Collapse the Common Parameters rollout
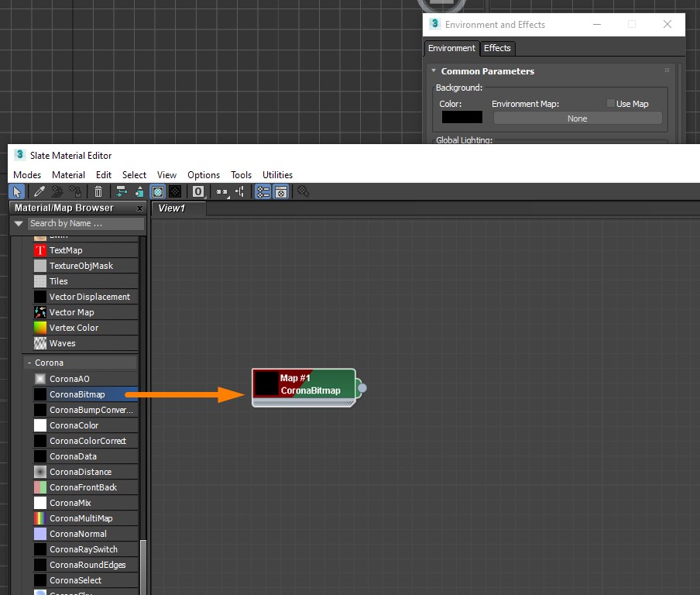The width and height of the screenshot is (700, 595). point(434,71)
